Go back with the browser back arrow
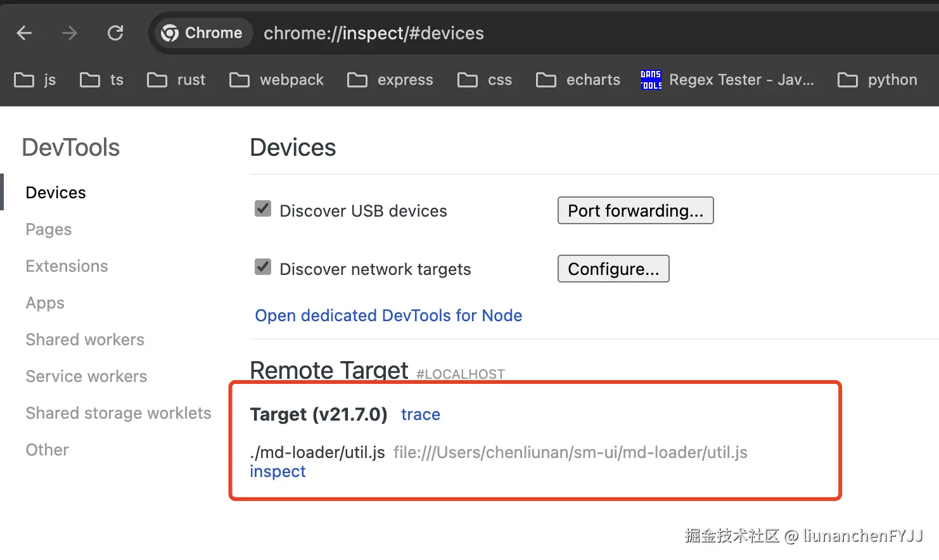This screenshot has width=939, height=560. click(x=24, y=33)
